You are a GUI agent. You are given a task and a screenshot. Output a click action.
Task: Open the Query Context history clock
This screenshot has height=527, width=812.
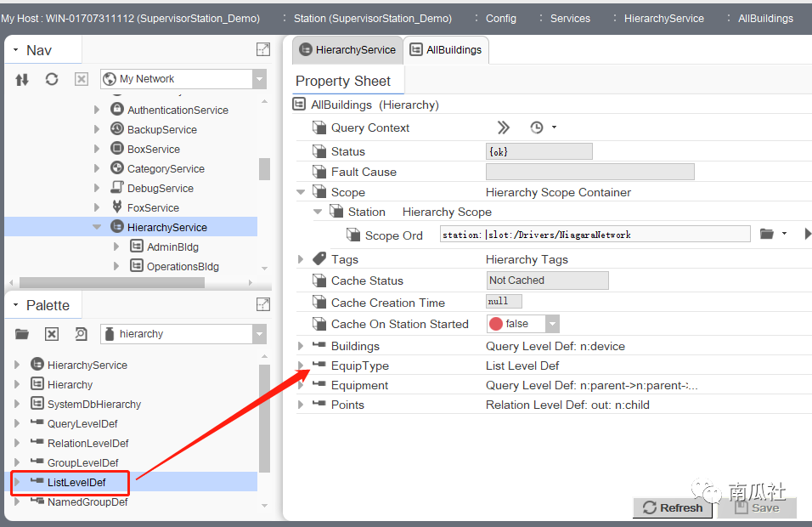coord(537,127)
